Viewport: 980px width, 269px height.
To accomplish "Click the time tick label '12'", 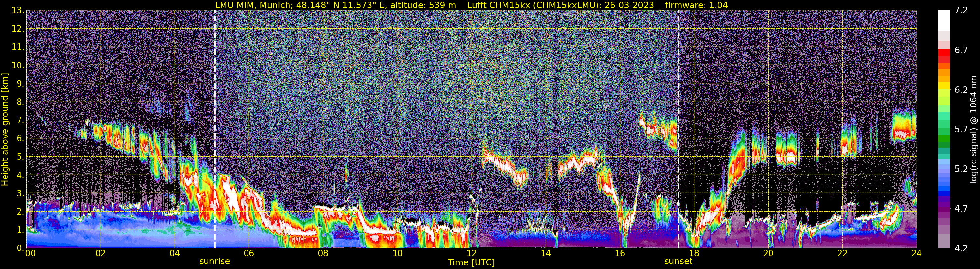I will [x=471, y=254].
